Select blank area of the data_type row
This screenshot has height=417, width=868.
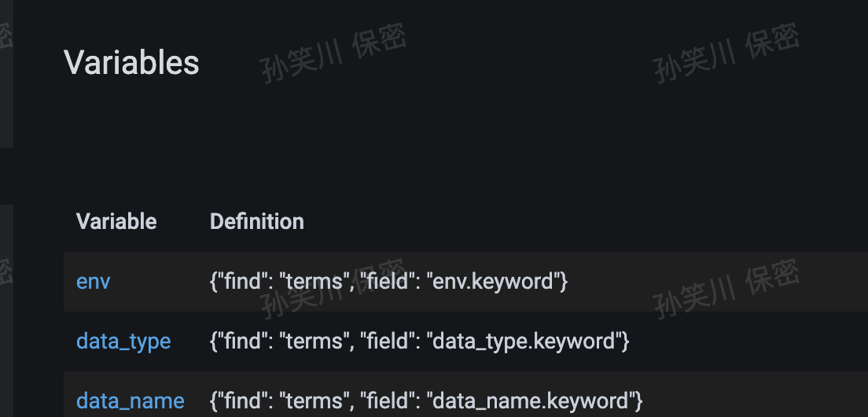tap(748, 341)
